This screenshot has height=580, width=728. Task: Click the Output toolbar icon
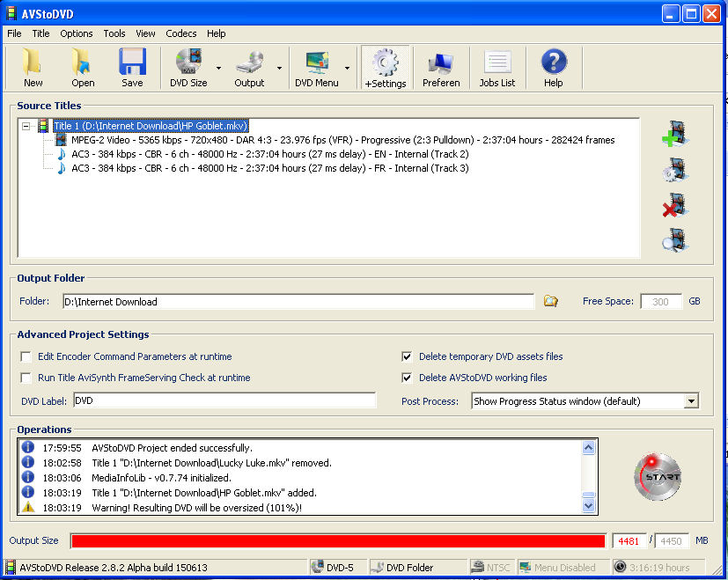(249, 68)
